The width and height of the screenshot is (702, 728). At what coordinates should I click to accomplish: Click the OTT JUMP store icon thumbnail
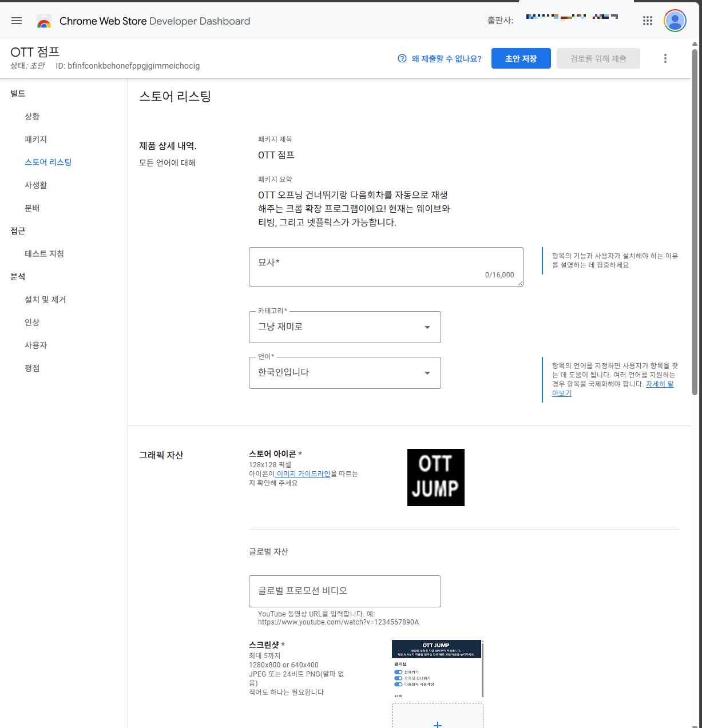tap(436, 478)
